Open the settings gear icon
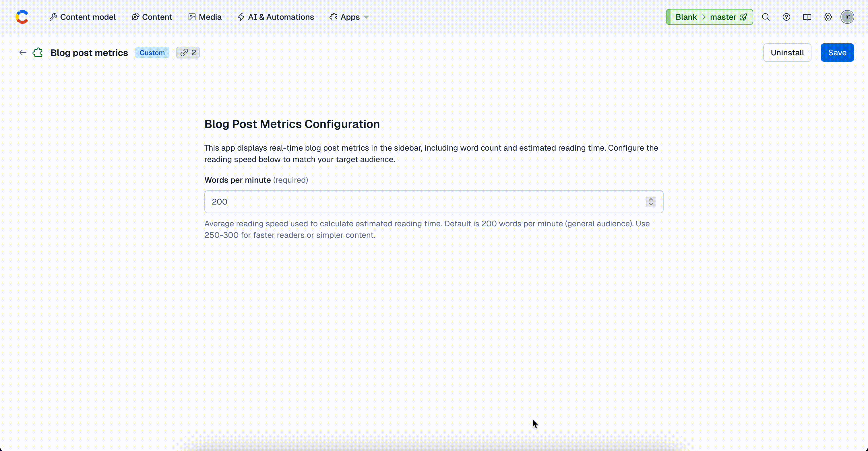868x451 pixels. pos(828,17)
